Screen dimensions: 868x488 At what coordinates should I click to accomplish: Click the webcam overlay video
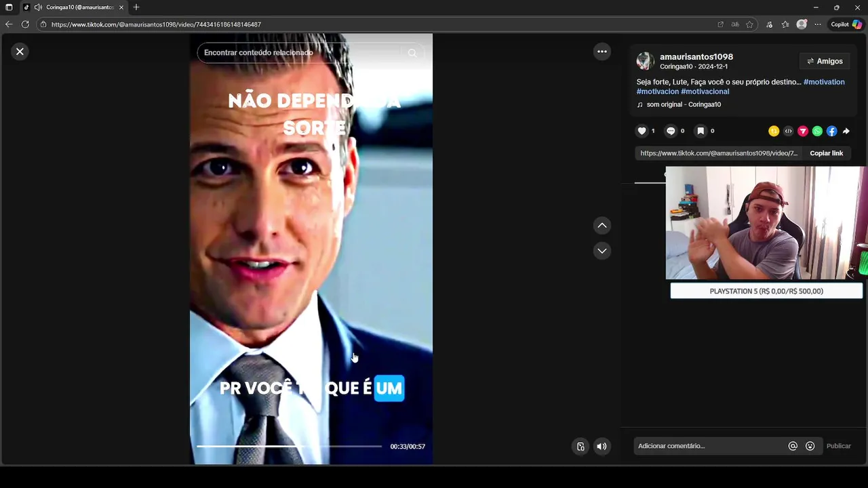[x=765, y=223]
